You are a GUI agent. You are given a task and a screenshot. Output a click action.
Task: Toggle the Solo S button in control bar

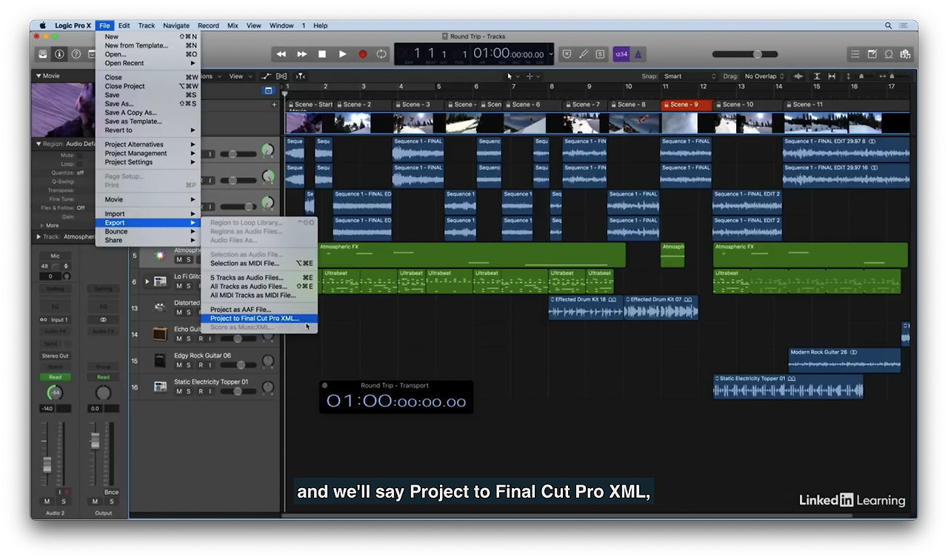[x=600, y=54]
